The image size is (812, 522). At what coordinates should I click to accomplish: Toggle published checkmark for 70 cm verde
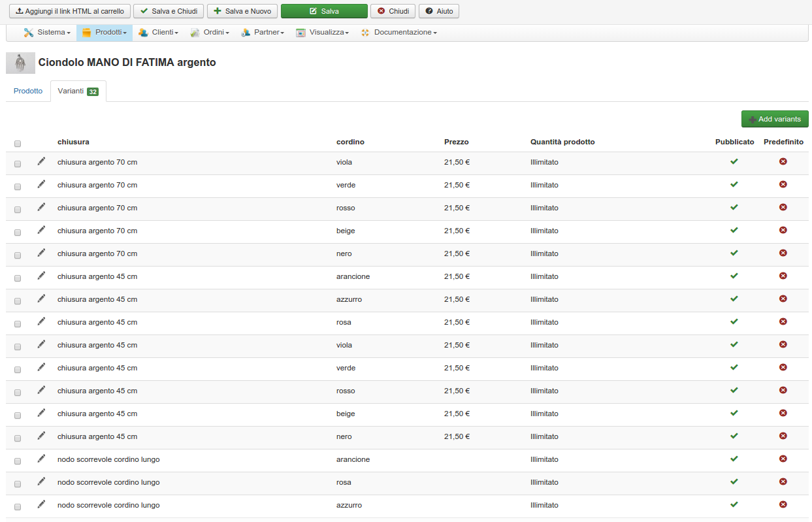point(734,184)
